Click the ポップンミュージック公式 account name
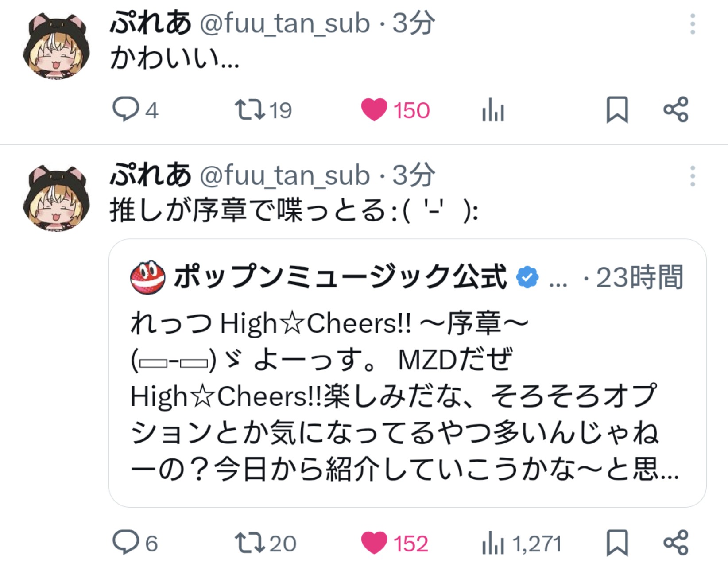 click(340, 277)
